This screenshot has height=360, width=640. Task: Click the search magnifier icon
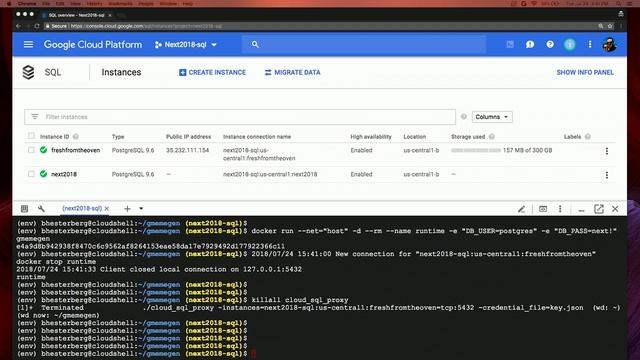click(x=255, y=44)
